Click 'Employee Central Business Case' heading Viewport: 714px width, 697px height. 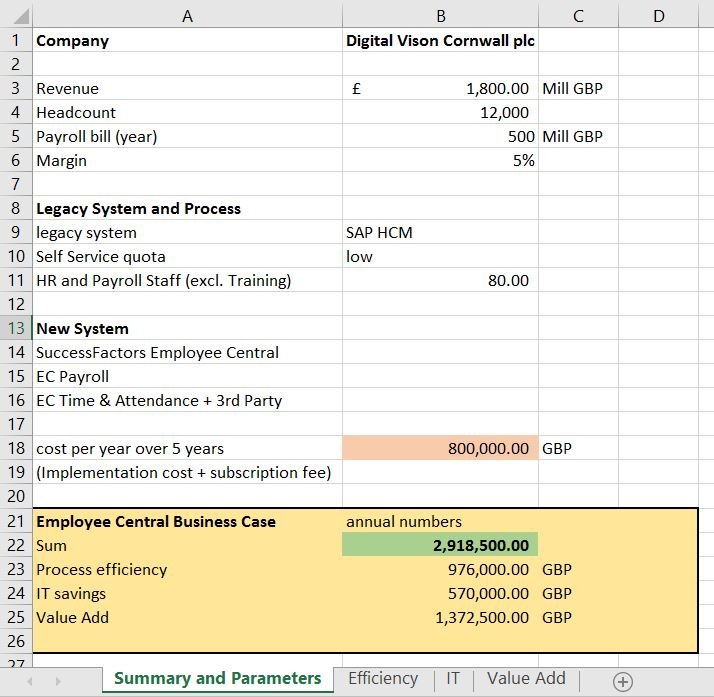pos(187,521)
